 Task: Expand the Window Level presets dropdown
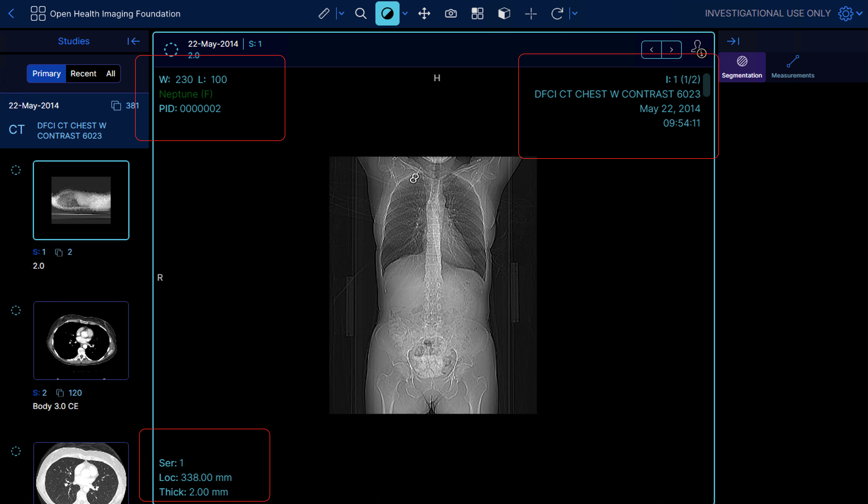pyautogui.click(x=405, y=14)
